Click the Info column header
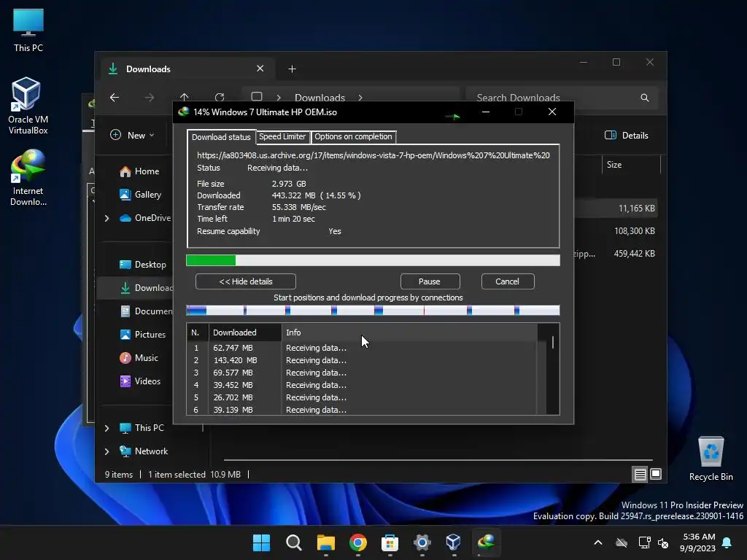747x560 pixels. tap(409, 332)
